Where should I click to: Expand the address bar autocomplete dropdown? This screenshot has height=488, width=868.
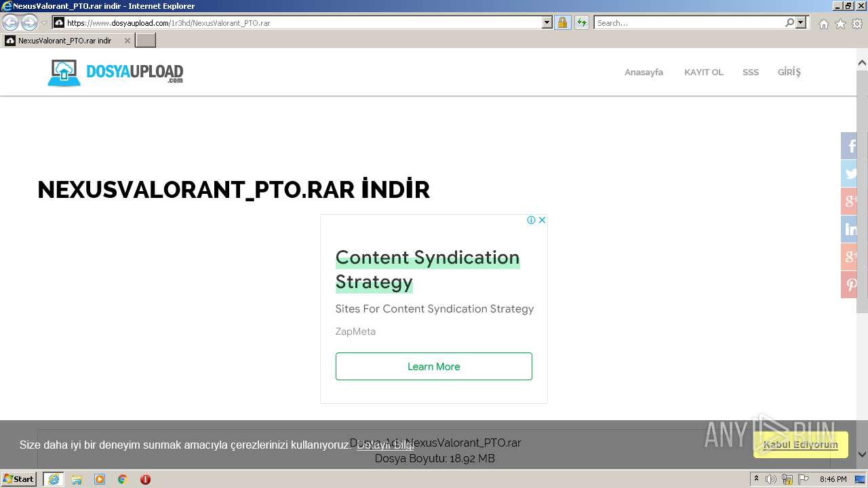tap(547, 23)
